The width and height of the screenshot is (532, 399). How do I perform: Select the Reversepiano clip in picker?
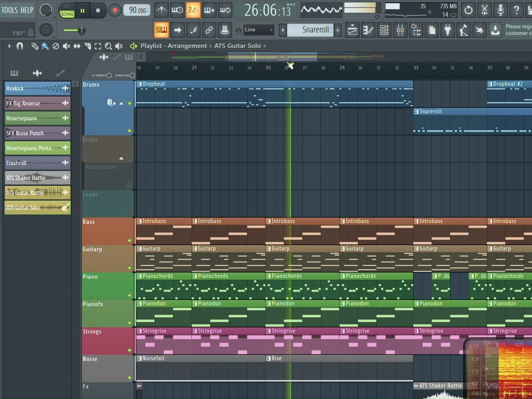pyautogui.click(x=37, y=118)
